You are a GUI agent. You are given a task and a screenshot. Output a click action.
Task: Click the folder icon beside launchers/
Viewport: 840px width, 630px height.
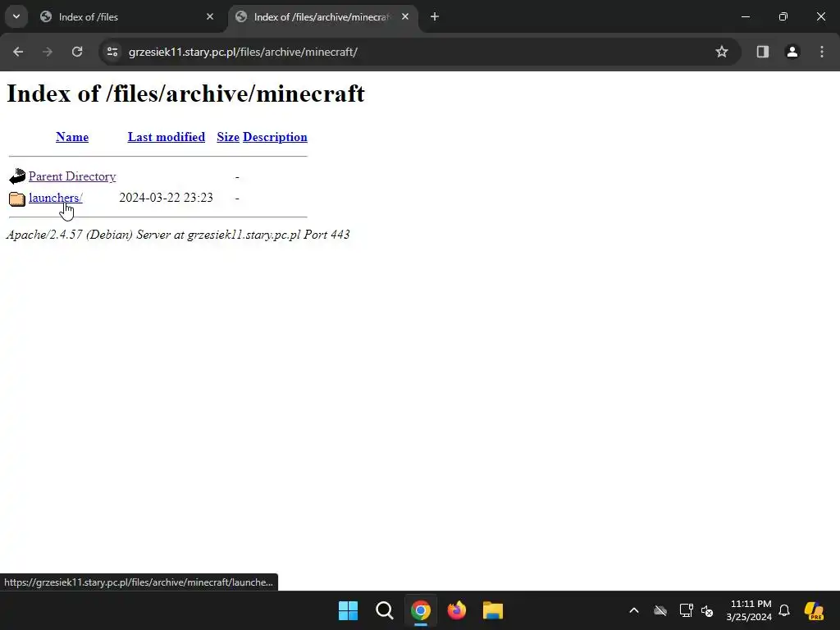17,199
